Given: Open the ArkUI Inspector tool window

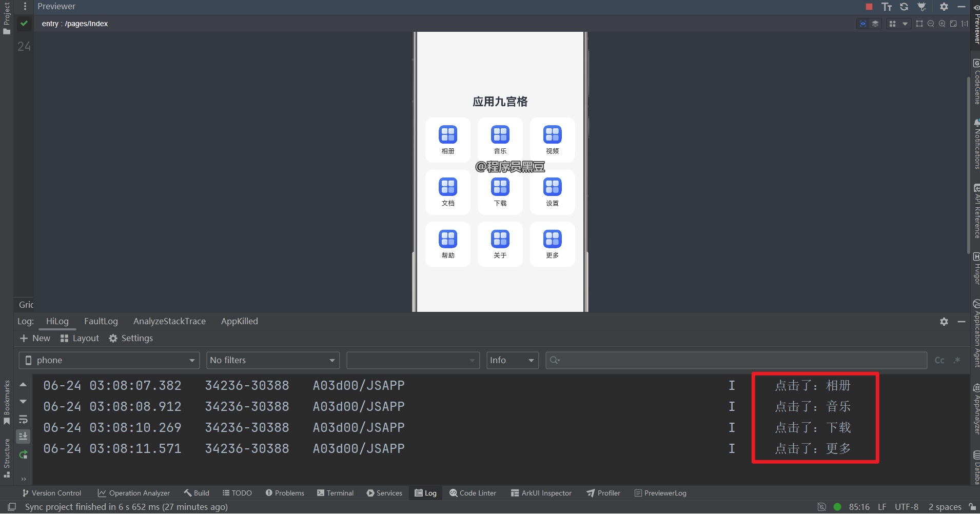Looking at the screenshot, I should click(541, 493).
